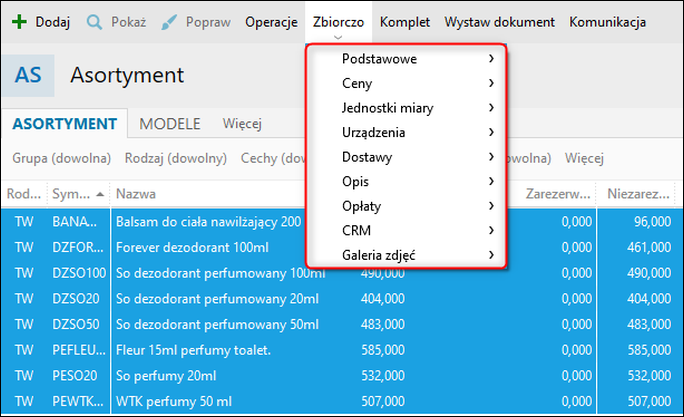684x417 pixels.
Task: Sort by the Sym... column header
Action: tap(79, 194)
